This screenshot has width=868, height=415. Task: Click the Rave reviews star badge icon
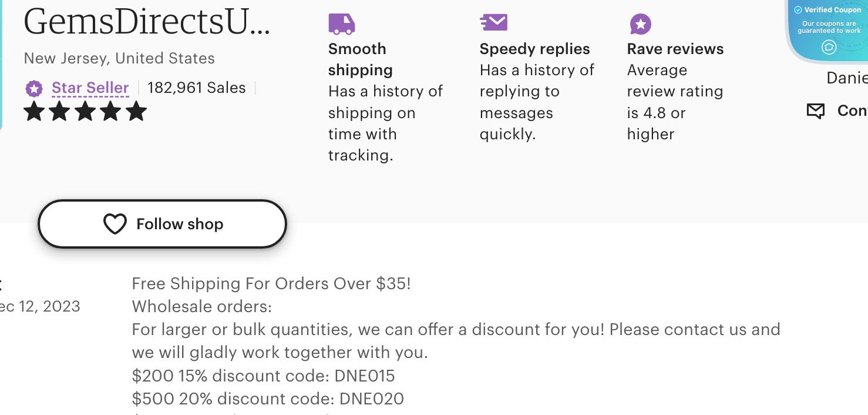coord(641,24)
